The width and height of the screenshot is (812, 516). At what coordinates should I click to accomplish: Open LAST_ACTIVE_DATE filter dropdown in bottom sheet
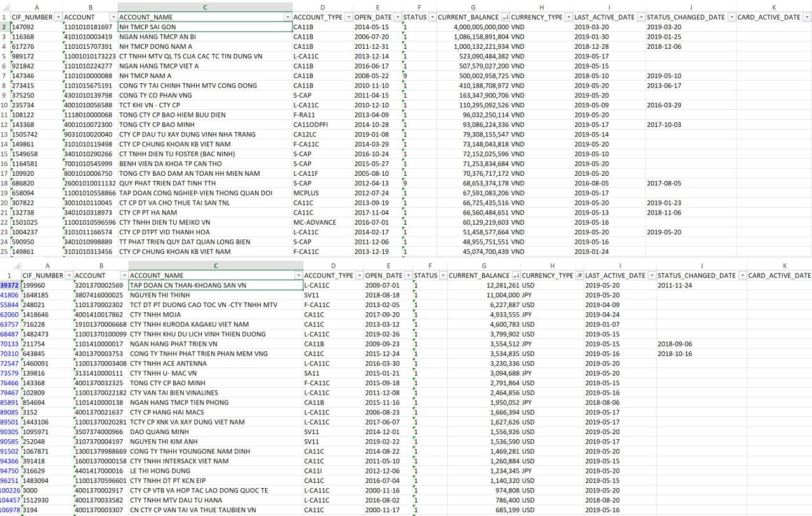tap(651, 275)
